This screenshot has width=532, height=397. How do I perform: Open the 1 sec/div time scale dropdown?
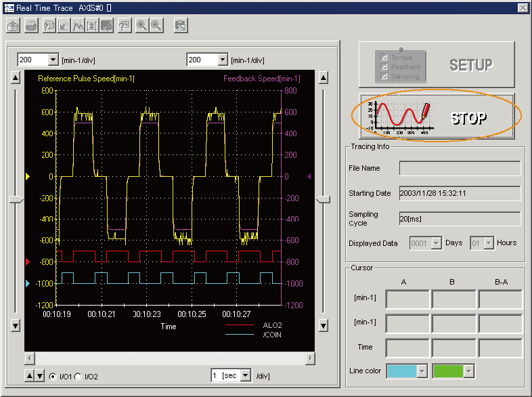click(245, 375)
